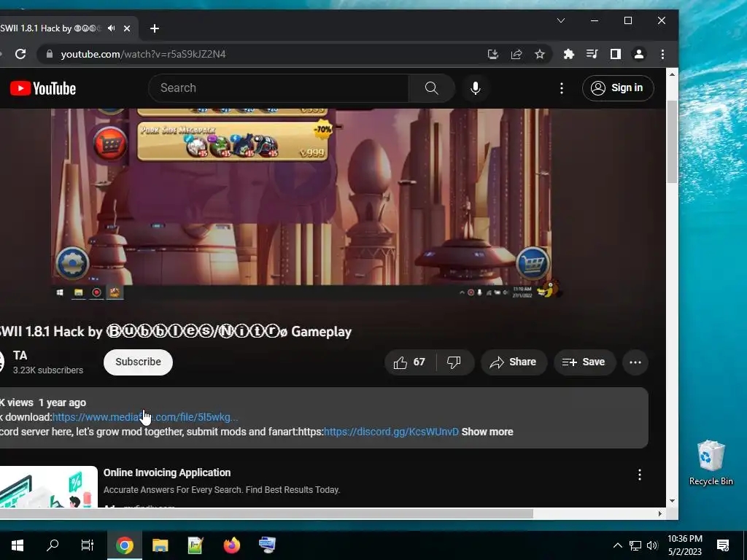The height and width of the screenshot is (560, 747).
Task: Click the Share button
Action: tap(514, 362)
